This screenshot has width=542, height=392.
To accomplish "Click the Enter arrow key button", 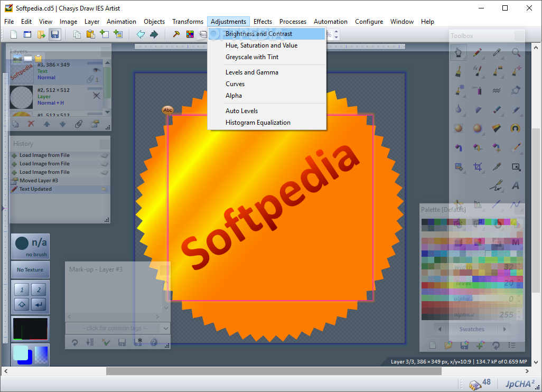I will coord(39,304).
